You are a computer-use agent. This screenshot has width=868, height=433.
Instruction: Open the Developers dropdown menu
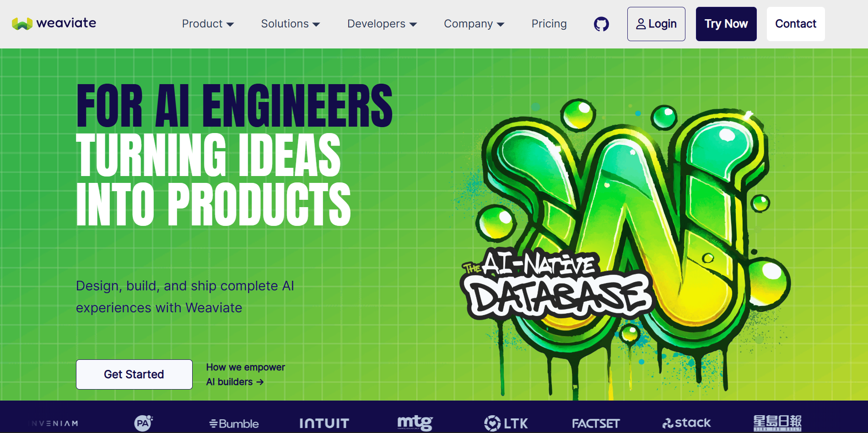tap(382, 24)
